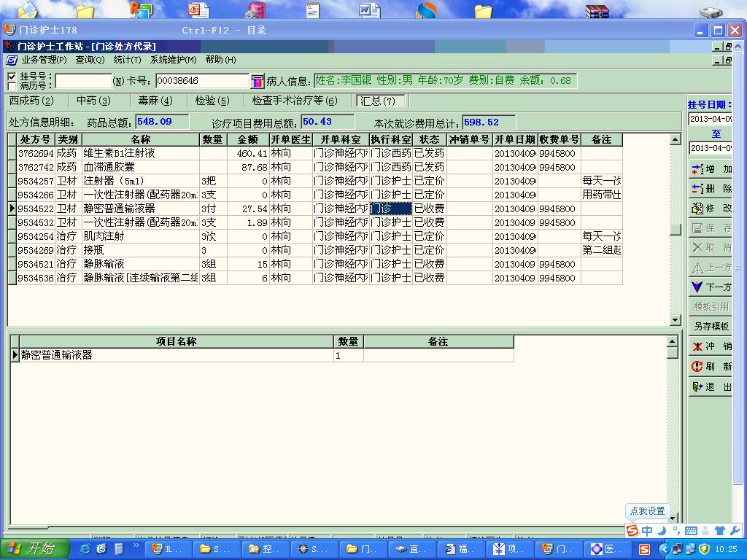Click the security shield tray icon
Image resolution: width=747 pixels, height=560 pixels.
704,550
